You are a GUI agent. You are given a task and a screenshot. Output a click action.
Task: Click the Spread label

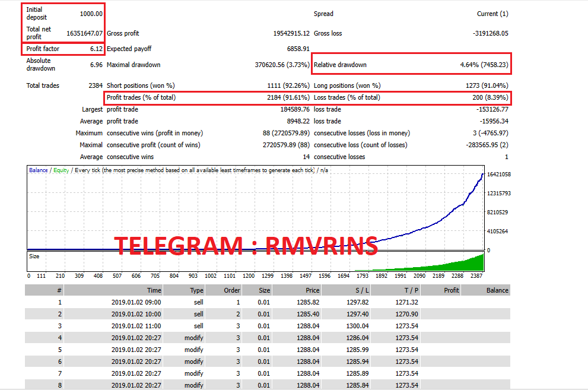pos(323,14)
